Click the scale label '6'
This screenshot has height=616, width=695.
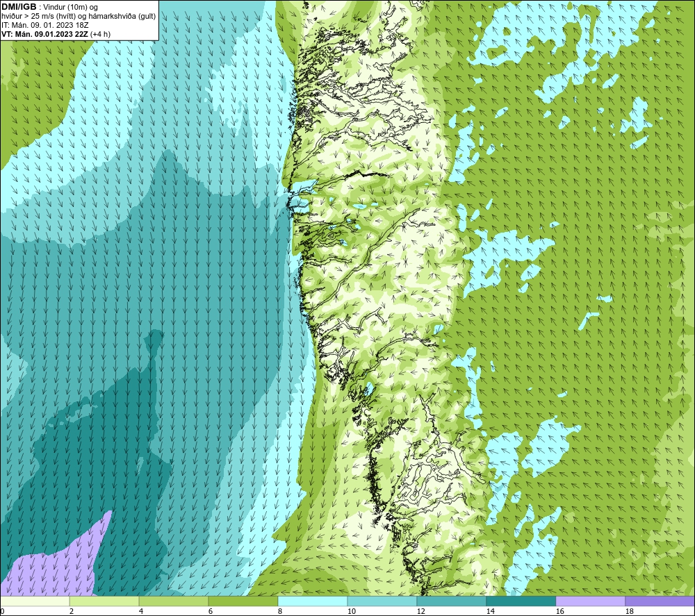point(211,611)
